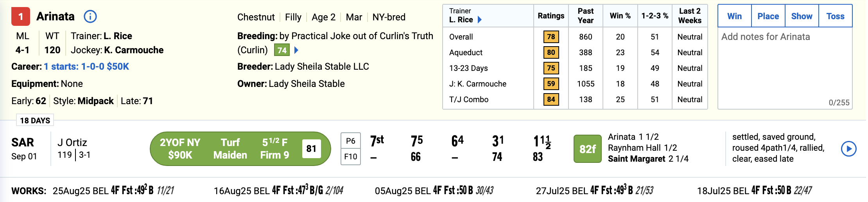Click the 84 T/J Combo rating box
The width and height of the screenshot is (868, 202).
coord(551,99)
